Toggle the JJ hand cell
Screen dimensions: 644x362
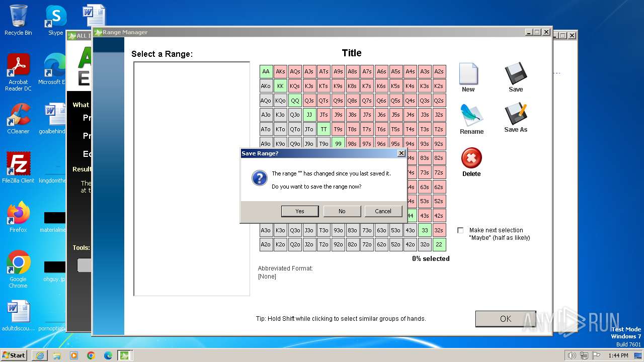tap(309, 115)
